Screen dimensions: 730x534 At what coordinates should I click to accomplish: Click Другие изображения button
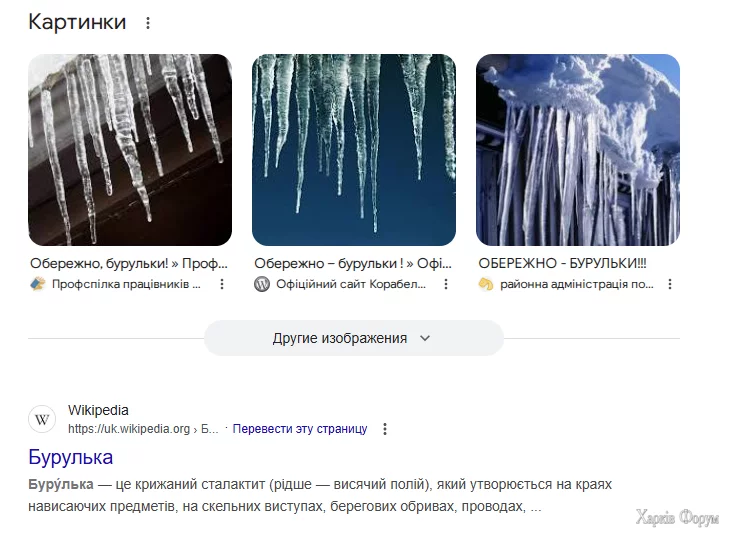coord(354,338)
